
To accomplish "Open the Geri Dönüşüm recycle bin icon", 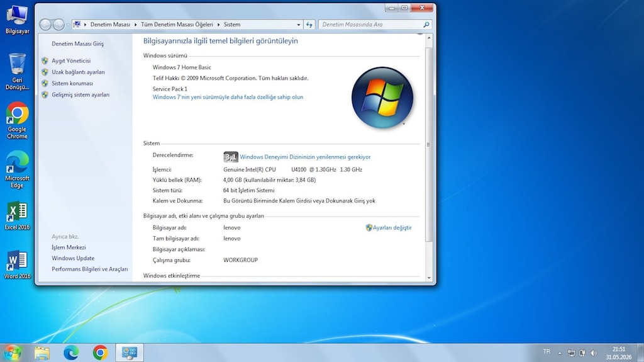I will [x=17, y=72].
